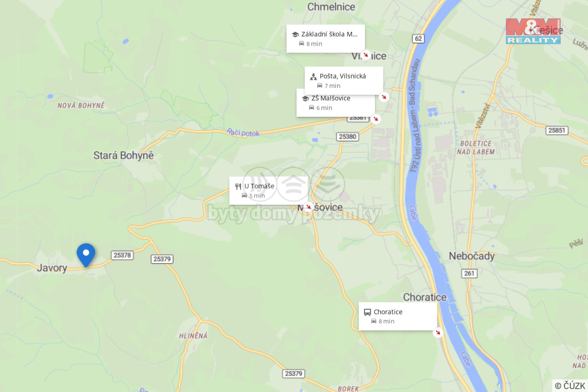Click restaurant fork-knife icon on U Tomáše card

(238, 187)
